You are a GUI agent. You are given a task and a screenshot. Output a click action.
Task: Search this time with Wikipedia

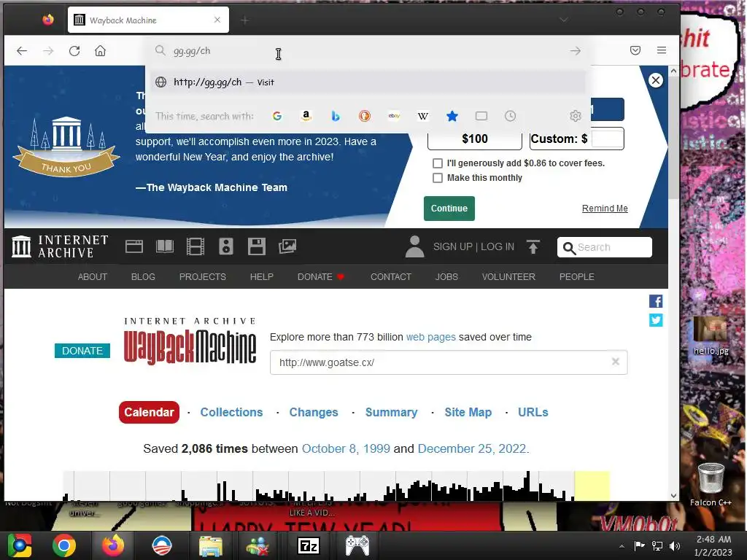click(x=422, y=116)
